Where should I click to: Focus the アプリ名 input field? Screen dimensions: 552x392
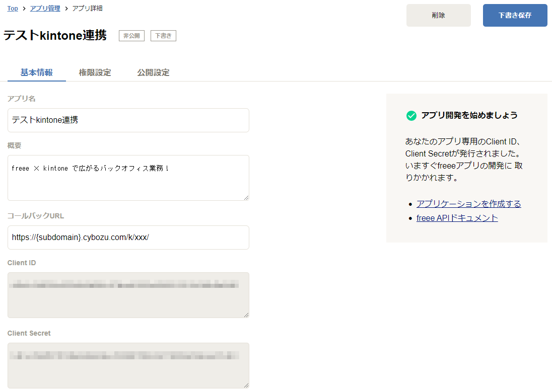(x=128, y=120)
